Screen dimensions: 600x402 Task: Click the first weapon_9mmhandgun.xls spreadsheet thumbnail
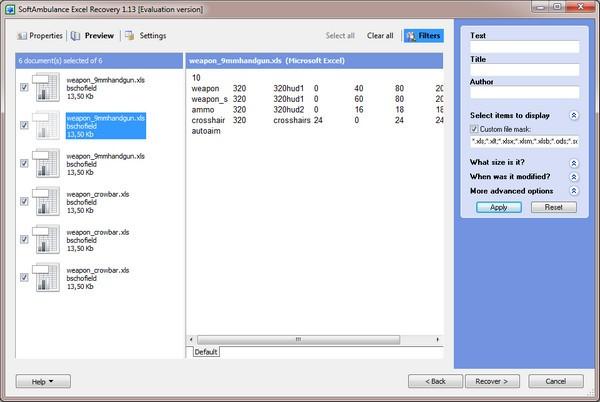46,87
